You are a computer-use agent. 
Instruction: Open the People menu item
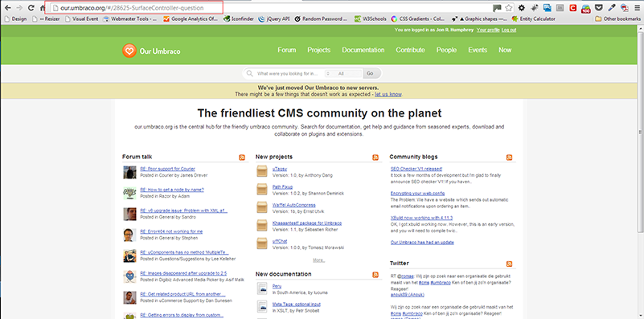(x=446, y=50)
